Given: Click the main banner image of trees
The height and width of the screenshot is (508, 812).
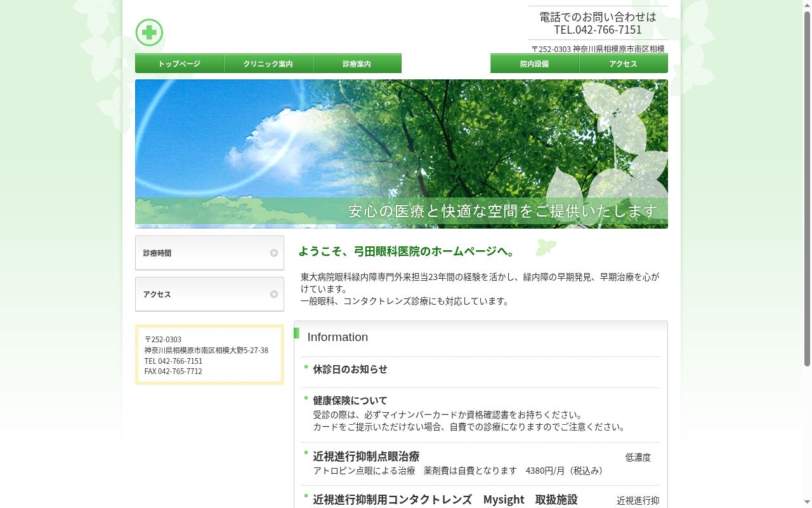Looking at the screenshot, I should [402, 154].
